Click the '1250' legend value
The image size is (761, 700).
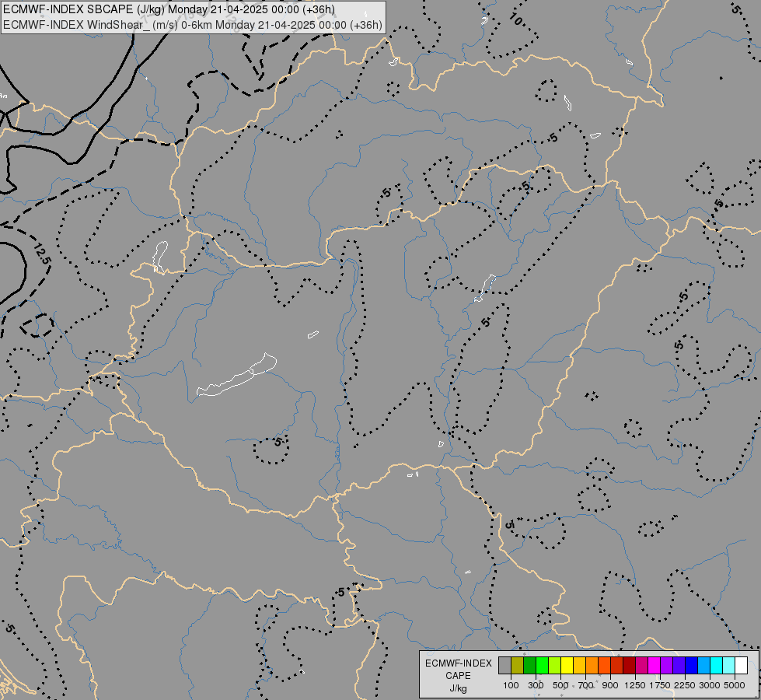click(635, 685)
